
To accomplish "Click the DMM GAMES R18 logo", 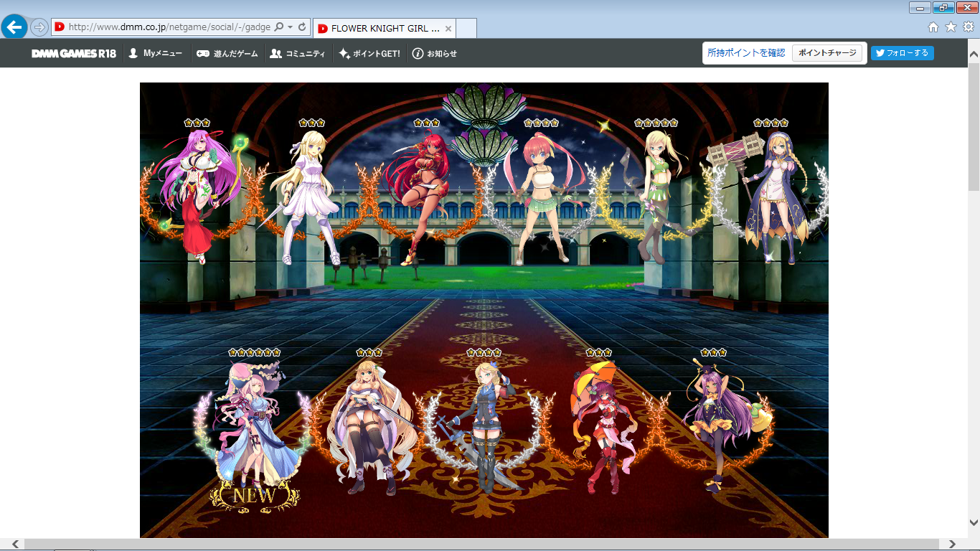I will coord(74,54).
